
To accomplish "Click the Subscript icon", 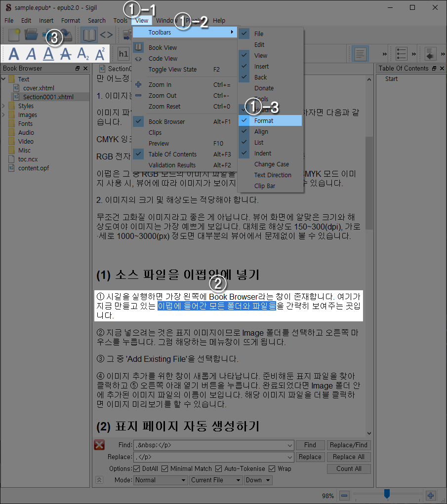I will (82, 53).
